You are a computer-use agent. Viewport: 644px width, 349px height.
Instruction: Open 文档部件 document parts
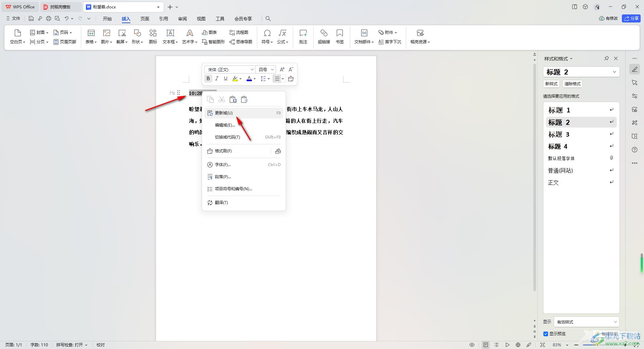click(364, 36)
